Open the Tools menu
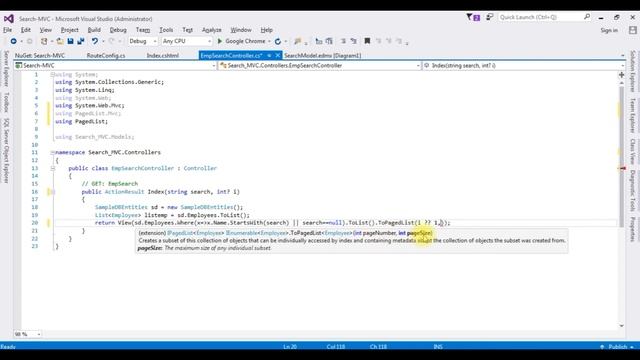 point(166,30)
